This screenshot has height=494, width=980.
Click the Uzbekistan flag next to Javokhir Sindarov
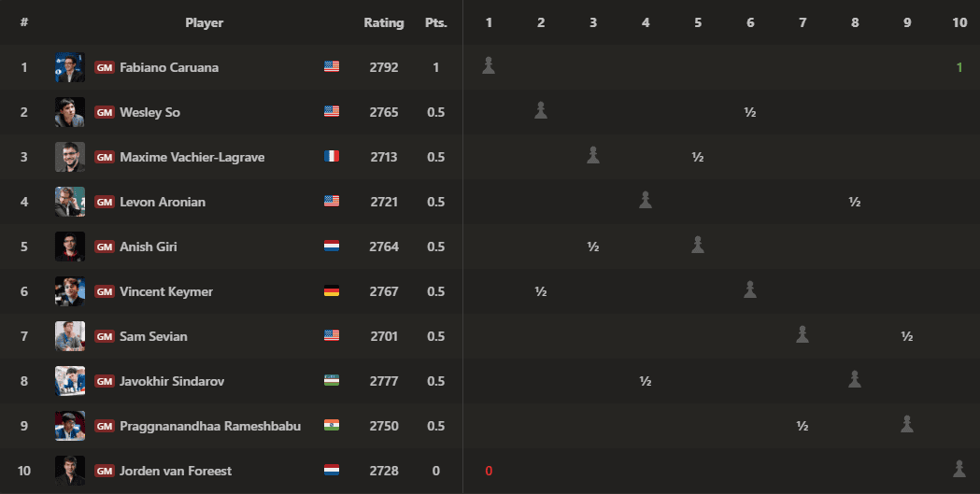click(332, 380)
